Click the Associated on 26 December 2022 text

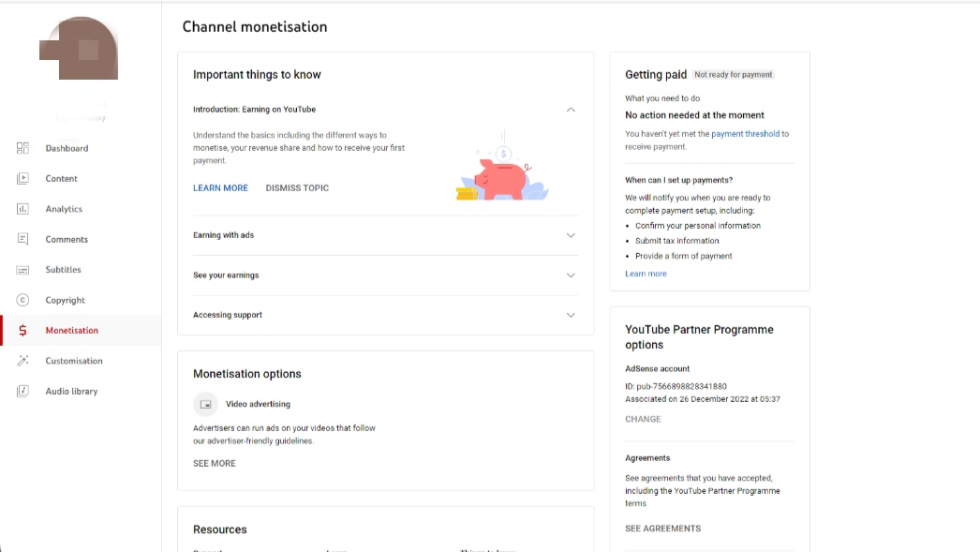click(703, 399)
